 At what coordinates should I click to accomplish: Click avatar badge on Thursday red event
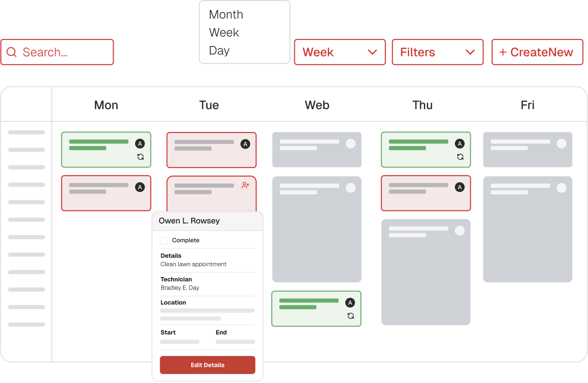pos(459,187)
